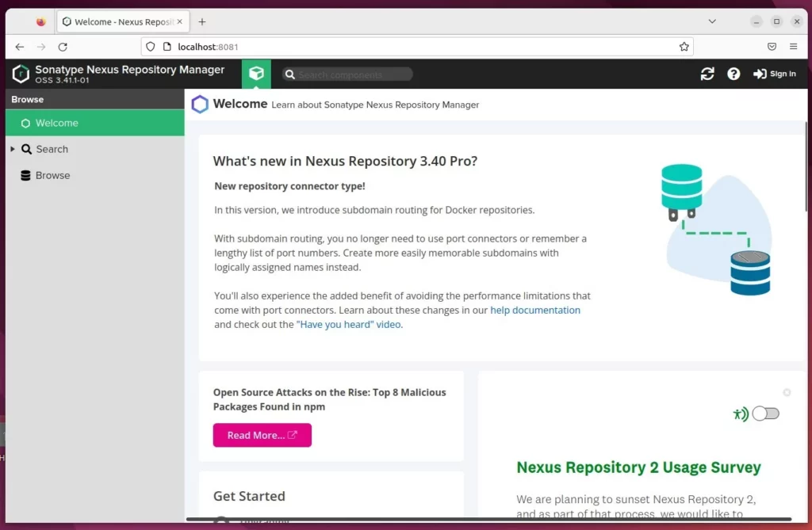Open the Browse cube icon in the header
The width and height of the screenshot is (812, 530).
pyautogui.click(x=256, y=74)
